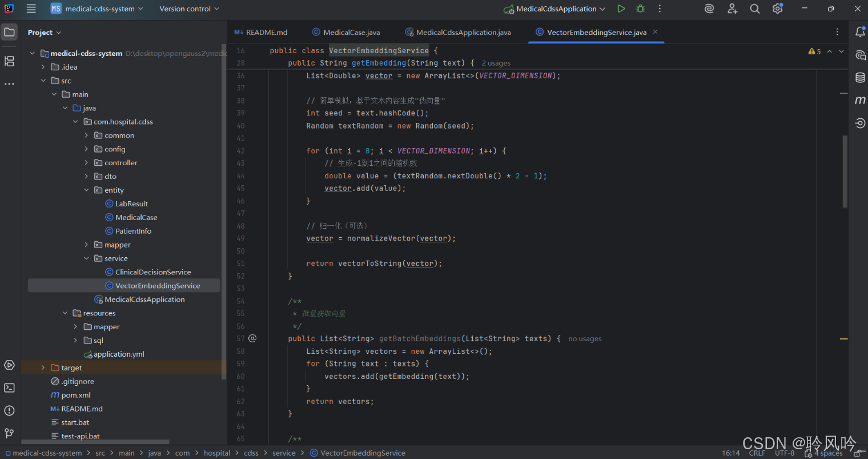Click the project panel horizontal scrollbar
This screenshot has width=868, height=459.
(x=95, y=442)
